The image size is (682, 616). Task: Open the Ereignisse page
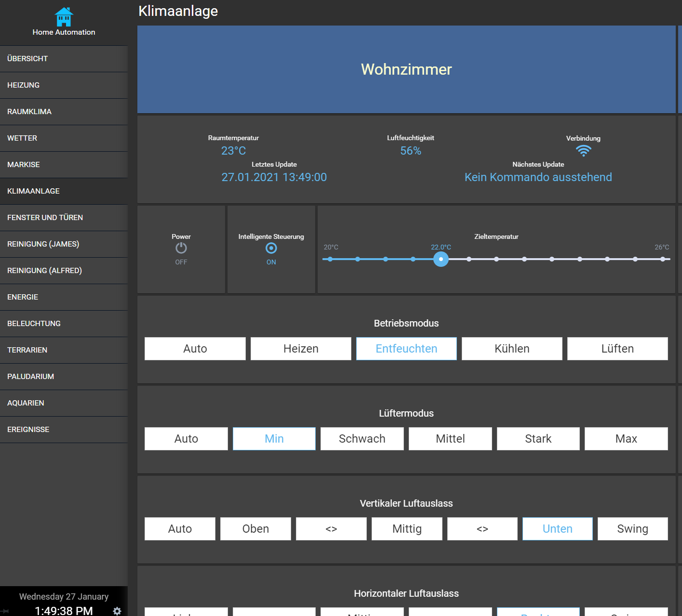(x=64, y=430)
